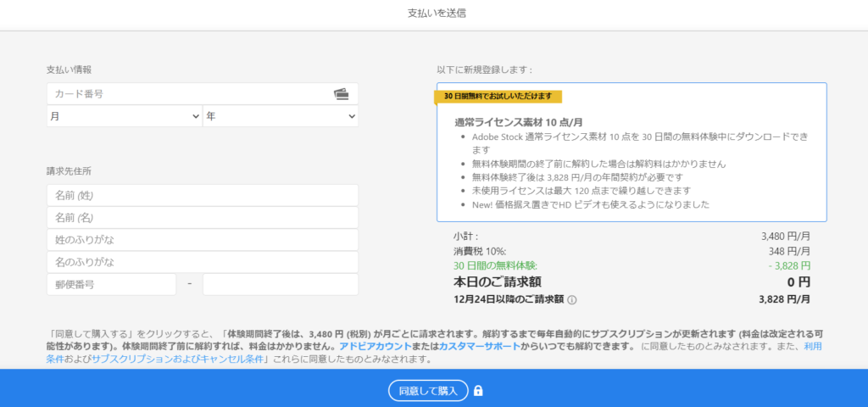Click the padlock icon next to 同意して購入

coord(478,391)
